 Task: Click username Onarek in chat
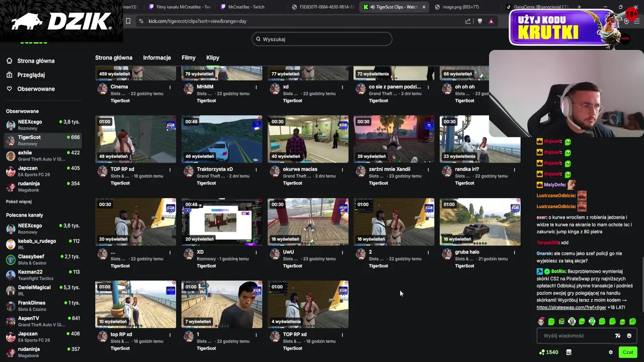544,254
